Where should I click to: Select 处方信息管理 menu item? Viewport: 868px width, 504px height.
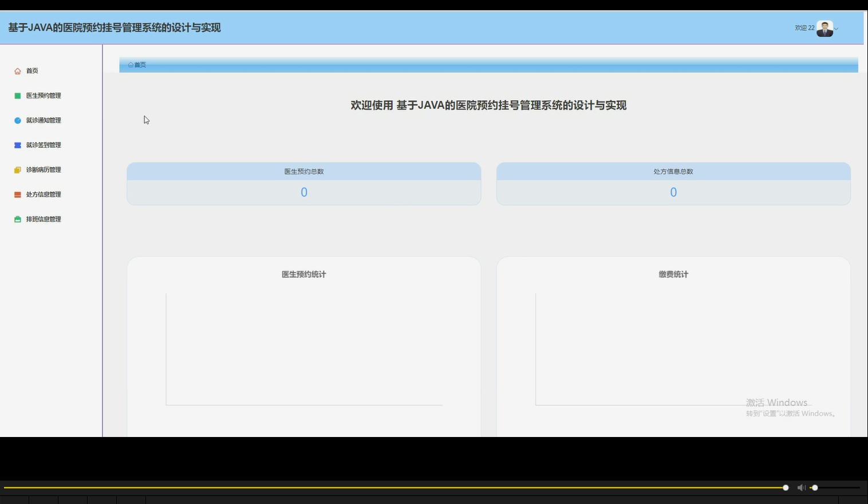pyautogui.click(x=44, y=194)
